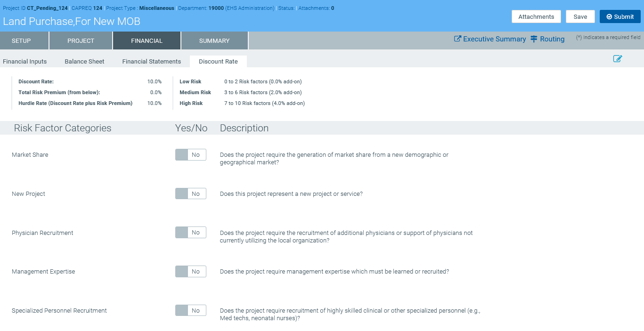Open the Financial Inputs sub-tab
The width and height of the screenshot is (644, 331).
[x=25, y=62]
